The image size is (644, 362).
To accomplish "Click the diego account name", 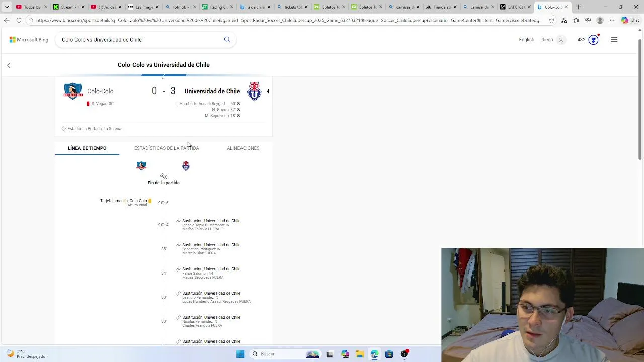I will [547, 40].
